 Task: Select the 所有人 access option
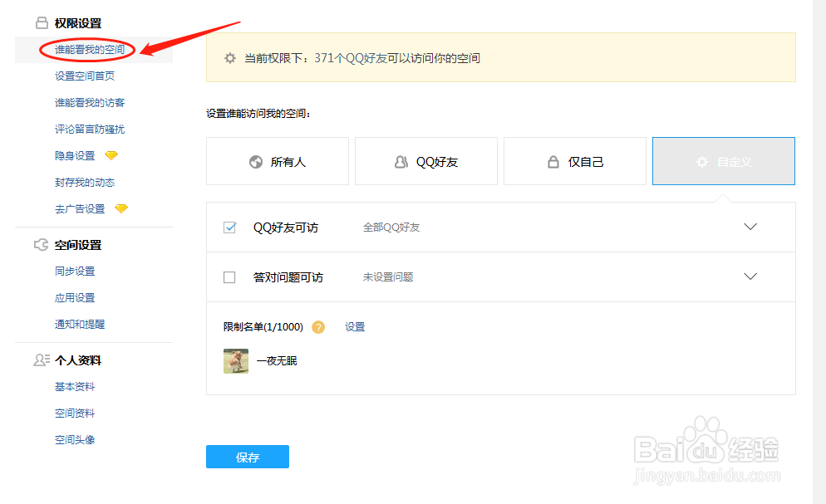tap(278, 161)
